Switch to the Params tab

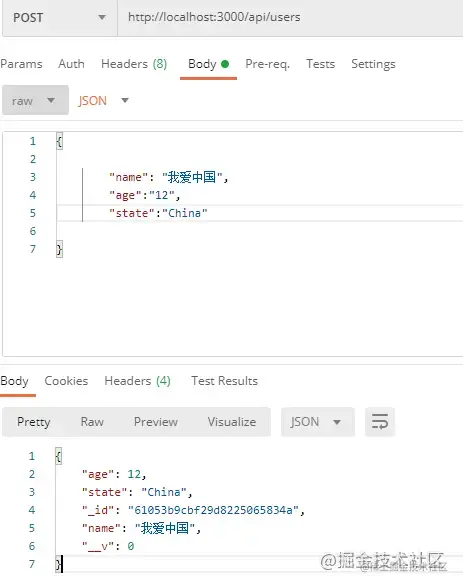[21, 64]
